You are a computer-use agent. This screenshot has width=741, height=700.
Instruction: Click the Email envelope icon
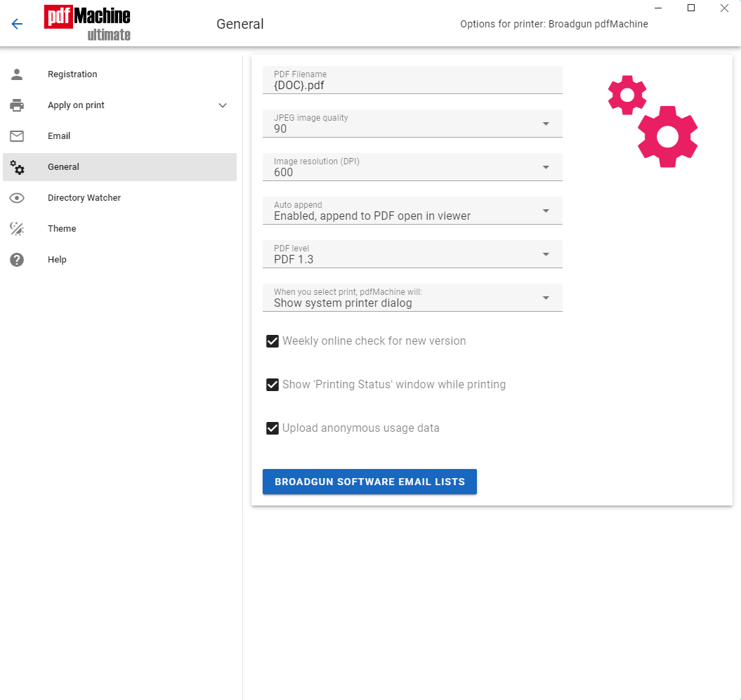click(17, 136)
